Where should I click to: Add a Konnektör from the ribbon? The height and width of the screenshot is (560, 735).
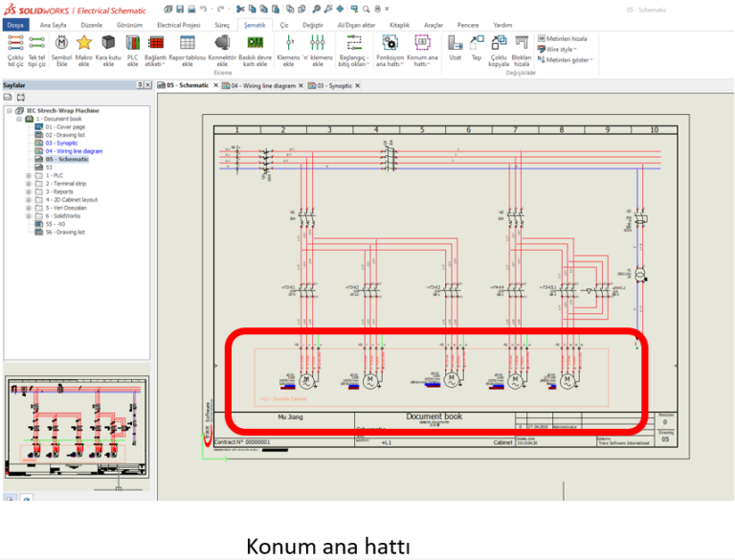click(x=222, y=48)
